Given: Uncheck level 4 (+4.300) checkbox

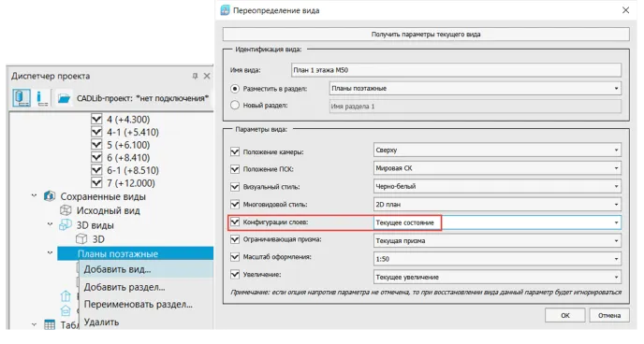Looking at the screenshot, I should pos(96,120).
